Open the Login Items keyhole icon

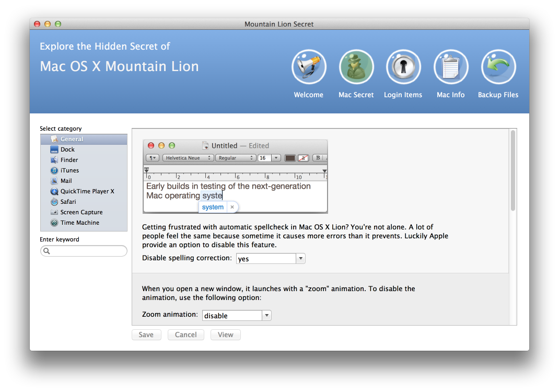403,67
